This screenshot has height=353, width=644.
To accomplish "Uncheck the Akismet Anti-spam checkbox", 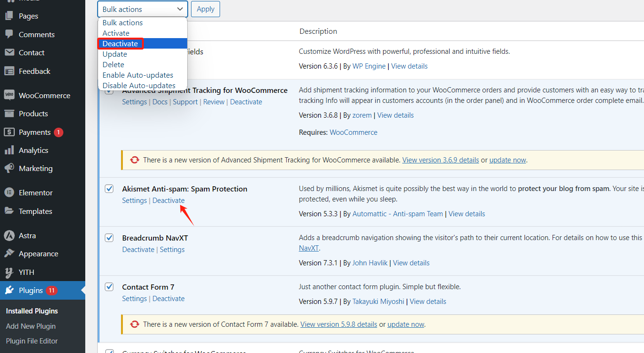I will 109,189.
